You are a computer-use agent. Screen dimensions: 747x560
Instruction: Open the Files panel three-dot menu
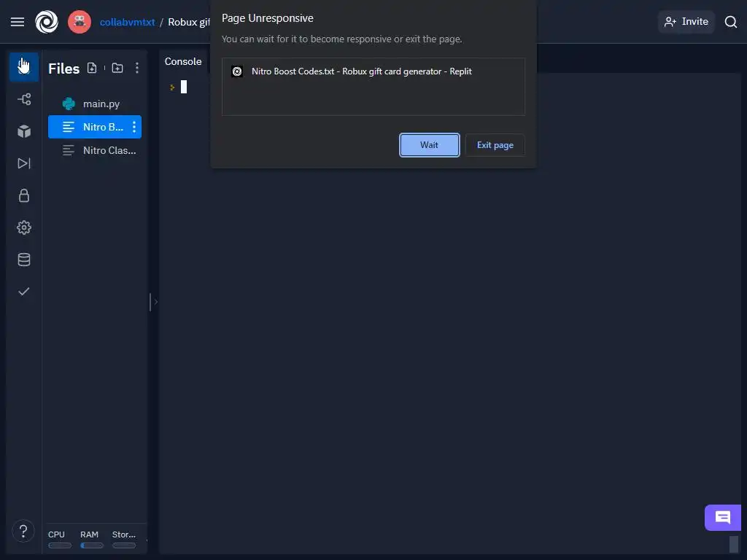point(137,68)
